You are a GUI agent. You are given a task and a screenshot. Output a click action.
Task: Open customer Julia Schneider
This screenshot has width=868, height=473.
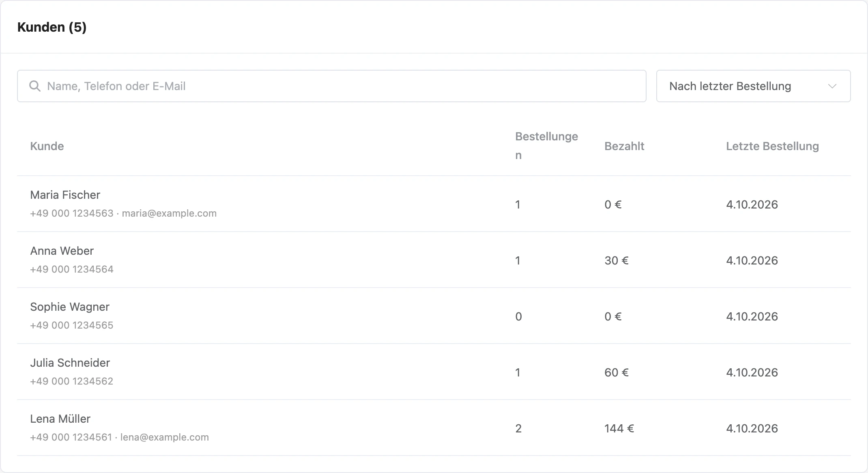pyautogui.click(x=70, y=363)
